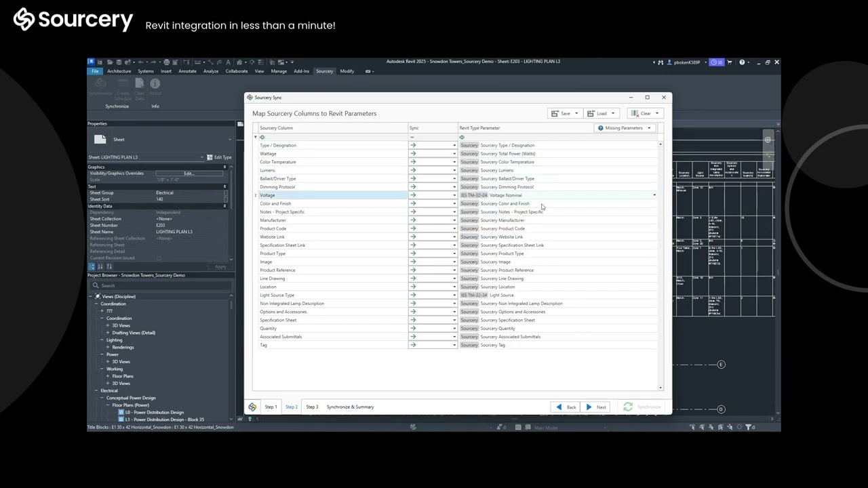This screenshot has height=488, width=868.
Task: Select the Views (Discipline) tree item
Action: [119, 296]
